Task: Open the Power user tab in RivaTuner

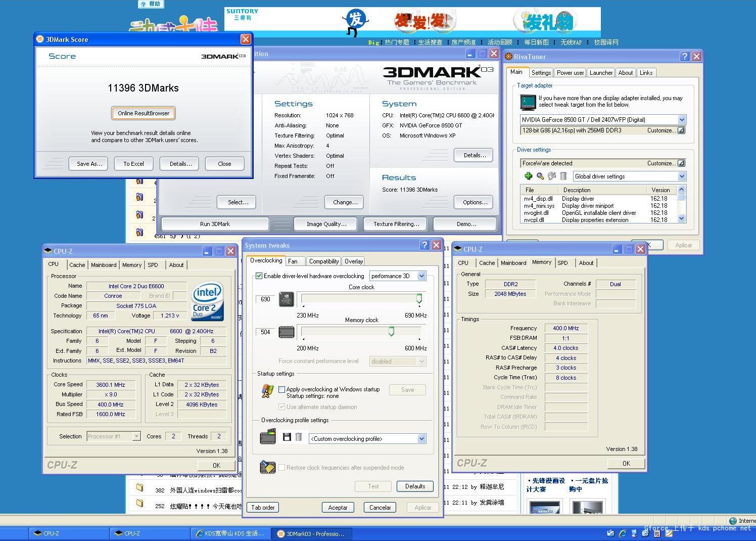Action: coord(570,73)
